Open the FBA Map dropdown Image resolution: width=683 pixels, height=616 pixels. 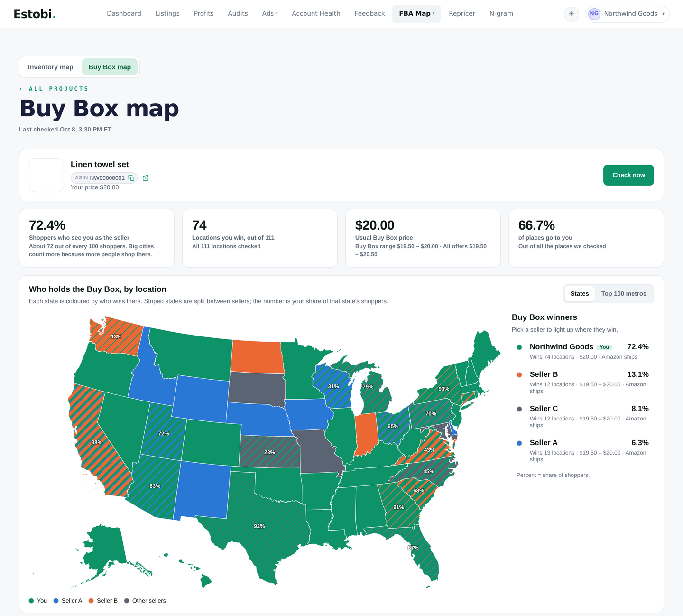click(x=416, y=14)
